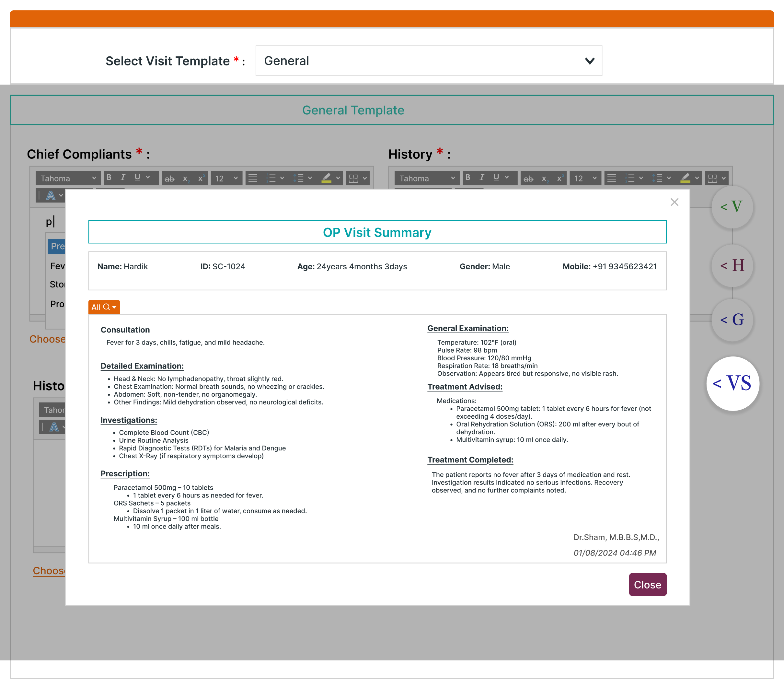
Task: Open the VS side tab
Action: pyautogui.click(x=732, y=383)
